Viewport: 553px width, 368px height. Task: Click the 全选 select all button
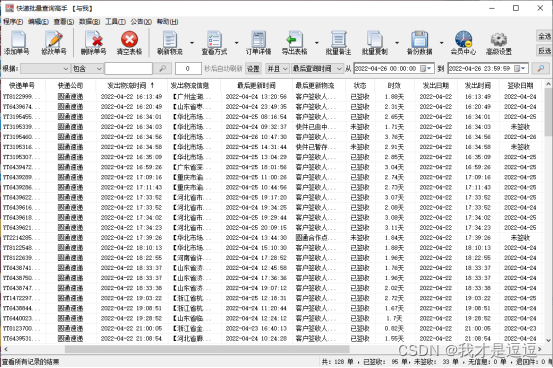[544, 36]
